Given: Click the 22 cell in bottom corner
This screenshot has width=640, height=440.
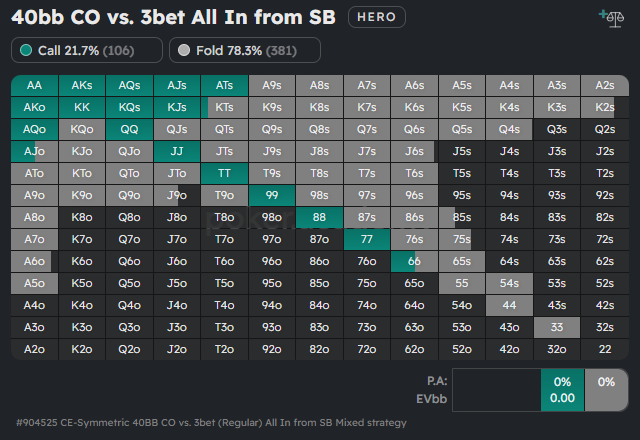Looking at the screenshot, I should click(x=604, y=348).
